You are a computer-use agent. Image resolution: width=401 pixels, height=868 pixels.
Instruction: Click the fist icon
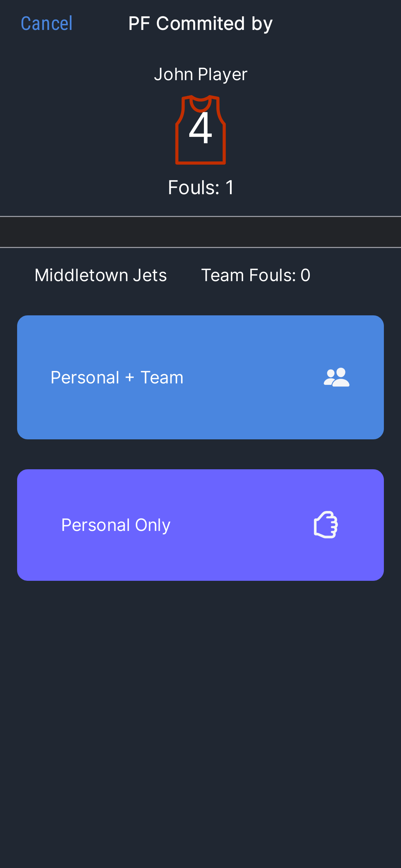coord(326,525)
